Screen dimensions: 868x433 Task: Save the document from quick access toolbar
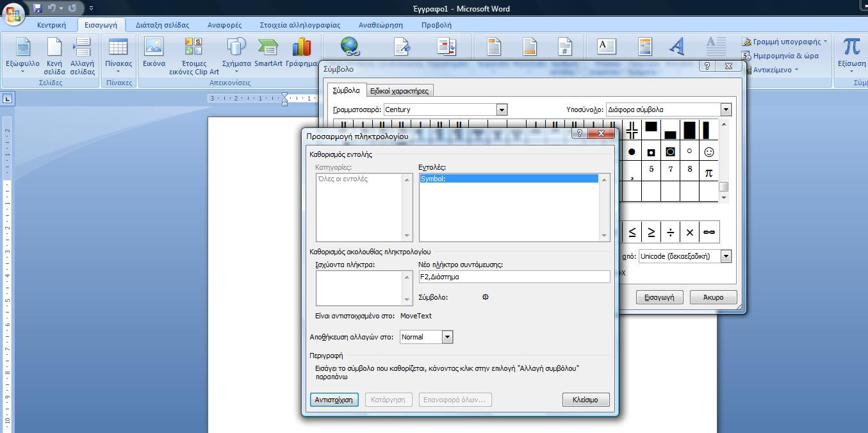[37, 8]
